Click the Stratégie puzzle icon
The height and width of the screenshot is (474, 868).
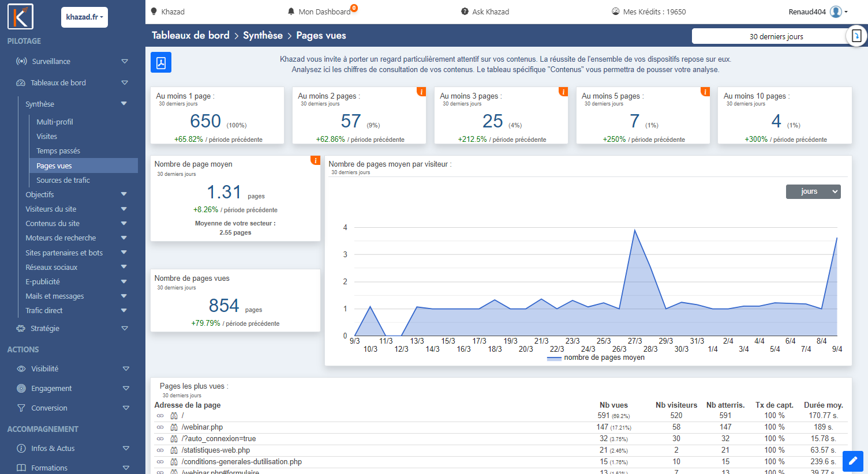pyautogui.click(x=21, y=328)
